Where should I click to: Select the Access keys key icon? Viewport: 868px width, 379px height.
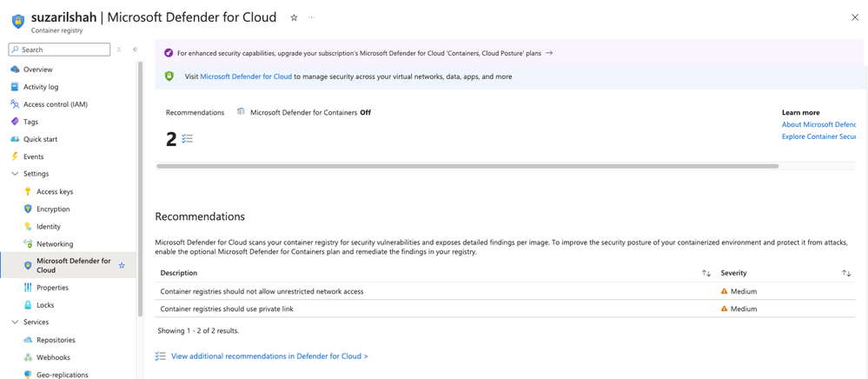click(28, 191)
